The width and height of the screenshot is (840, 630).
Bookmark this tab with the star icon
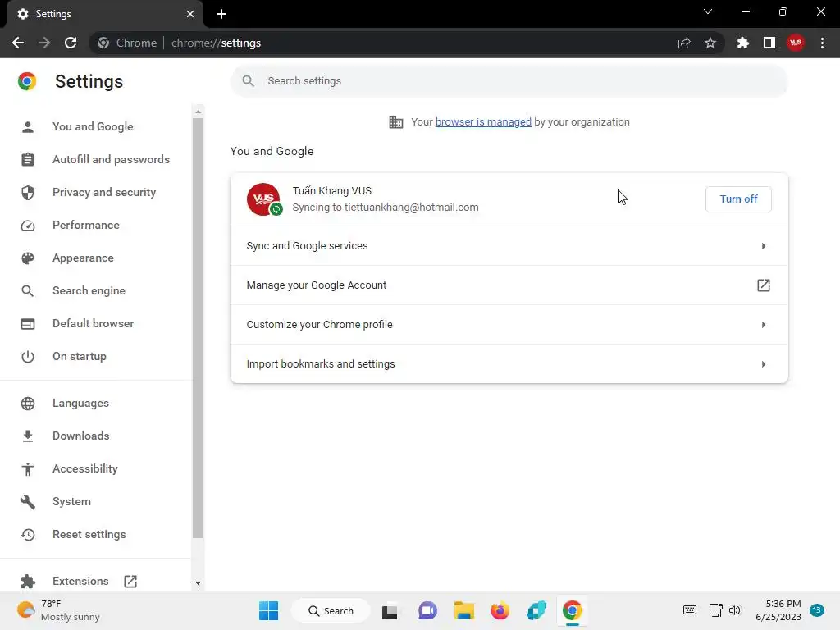click(x=710, y=43)
